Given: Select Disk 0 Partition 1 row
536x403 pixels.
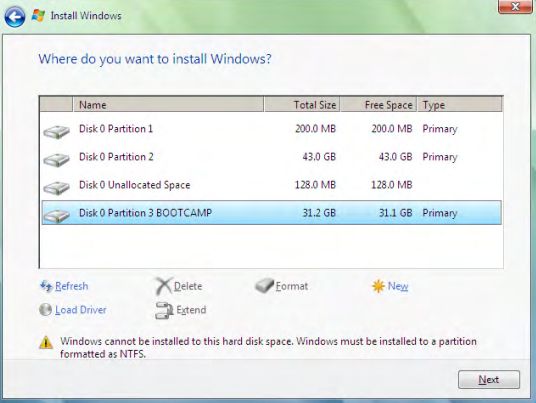Looking at the screenshot, I should pos(272,129).
